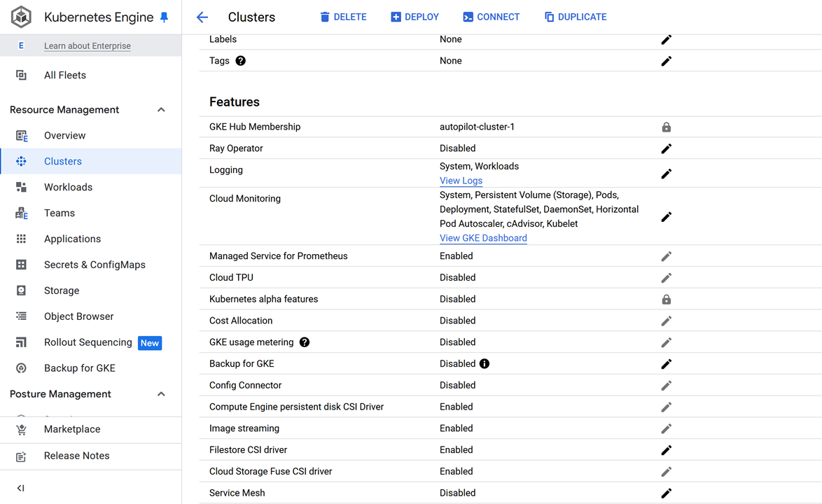Open Rollout Sequencing page
822x504 pixels.
tap(91, 342)
